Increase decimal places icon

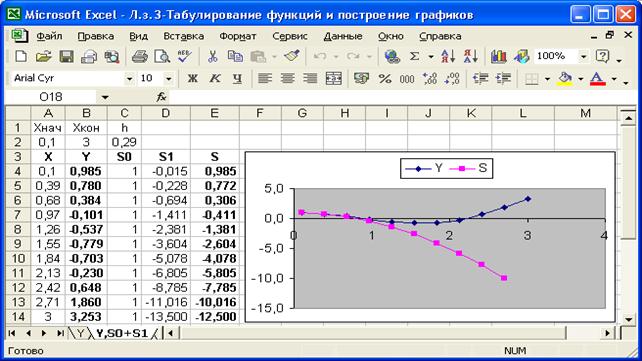[430, 78]
